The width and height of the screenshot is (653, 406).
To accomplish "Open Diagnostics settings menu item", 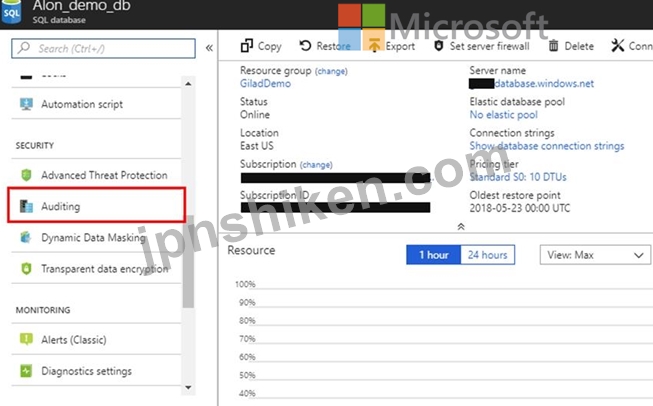I will click(96, 371).
